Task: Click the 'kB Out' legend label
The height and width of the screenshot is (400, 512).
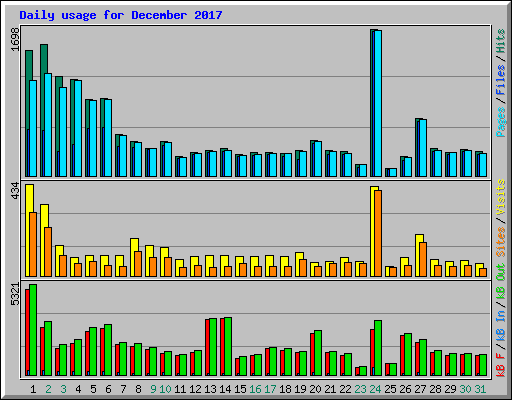Action: click(501, 282)
